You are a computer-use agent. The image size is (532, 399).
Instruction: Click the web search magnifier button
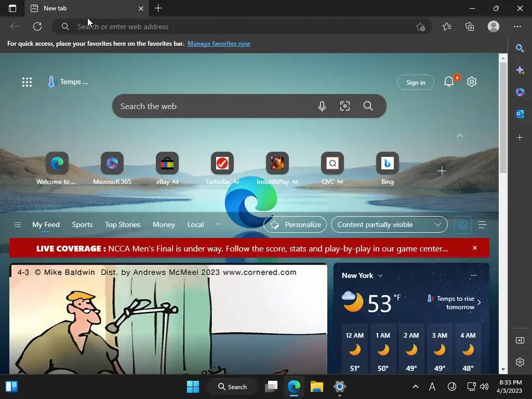point(368,106)
